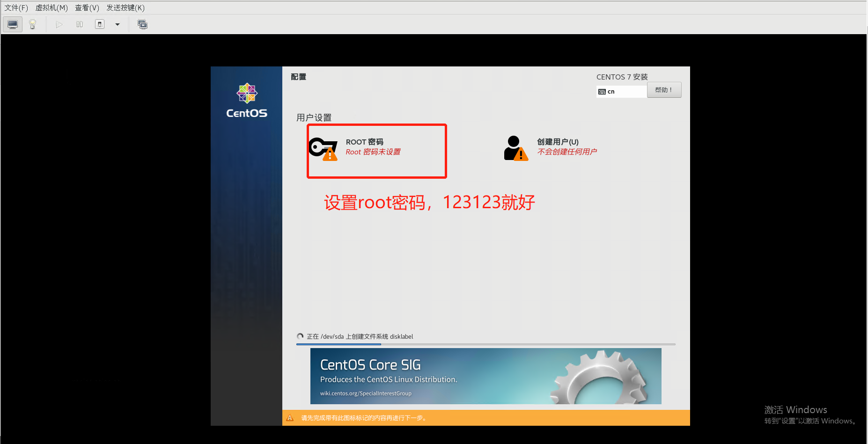Viewport: 868px width, 444px height.
Task: Click the CentOS logo in sidebar
Action: tap(247, 101)
